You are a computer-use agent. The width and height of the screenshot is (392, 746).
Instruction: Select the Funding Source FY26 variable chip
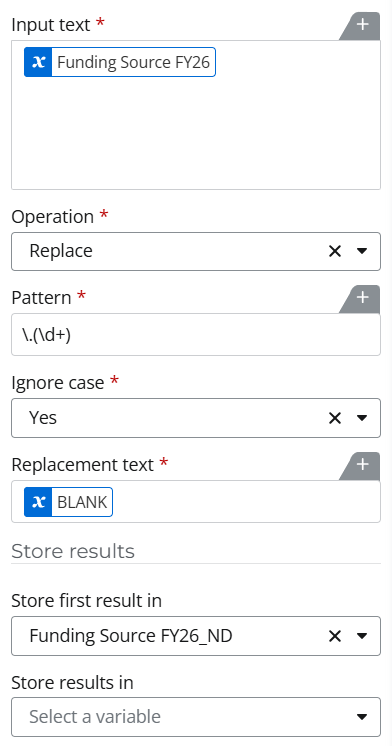120,62
